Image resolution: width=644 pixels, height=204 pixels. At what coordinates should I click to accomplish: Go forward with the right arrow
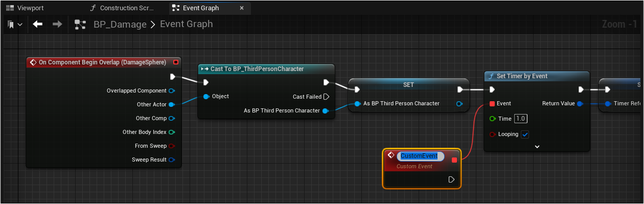point(57,24)
